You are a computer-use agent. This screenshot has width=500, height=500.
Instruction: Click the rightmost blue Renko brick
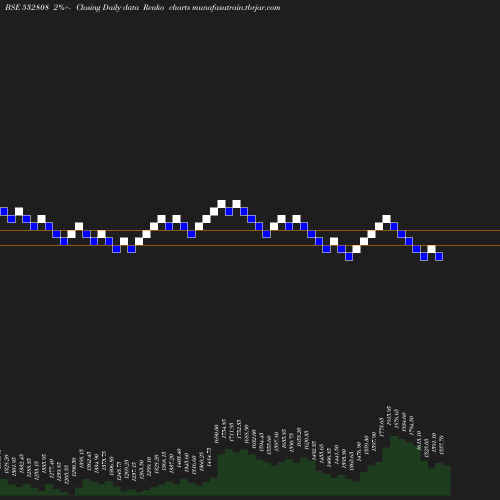(x=439, y=256)
